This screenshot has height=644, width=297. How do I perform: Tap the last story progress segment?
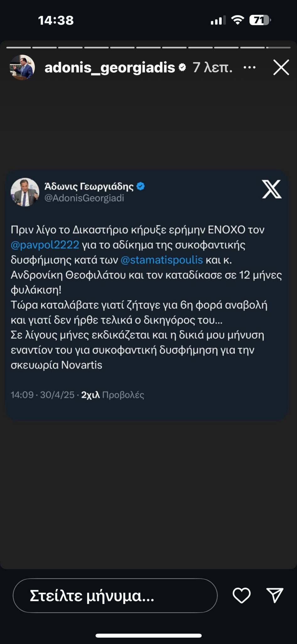(278, 47)
